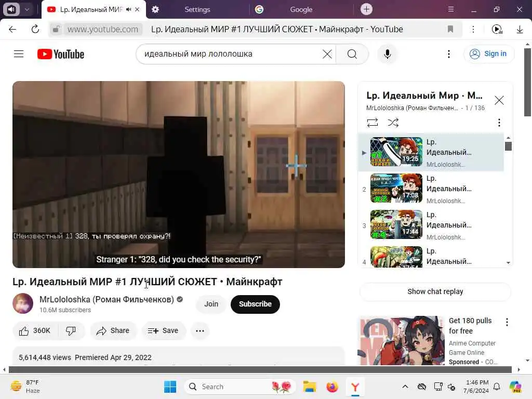The height and width of the screenshot is (399, 532).
Task: Mute the YouTube tab audio
Action: (128, 9)
